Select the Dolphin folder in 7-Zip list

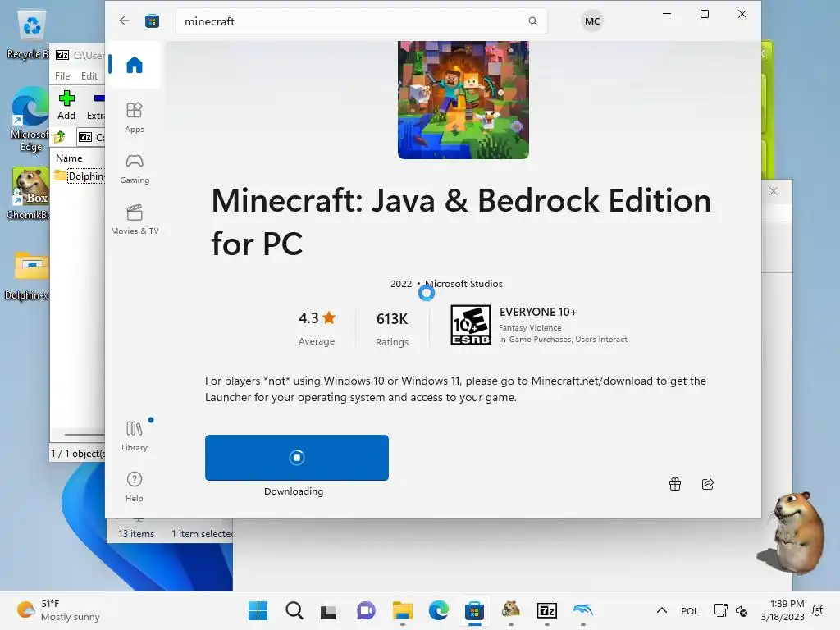click(x=80, y=176)
